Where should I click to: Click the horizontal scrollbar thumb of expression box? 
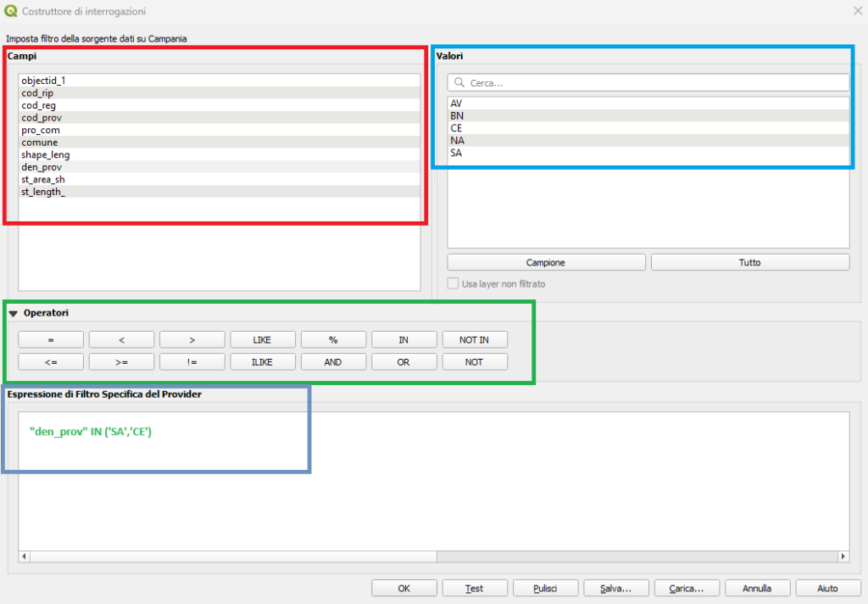[x=233, y=556]
